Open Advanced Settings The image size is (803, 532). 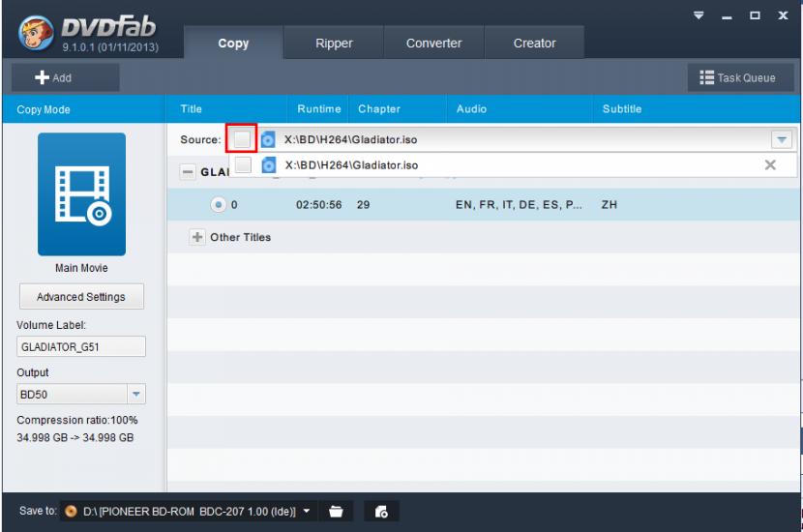pyautogui.click(x=81, y=296)
